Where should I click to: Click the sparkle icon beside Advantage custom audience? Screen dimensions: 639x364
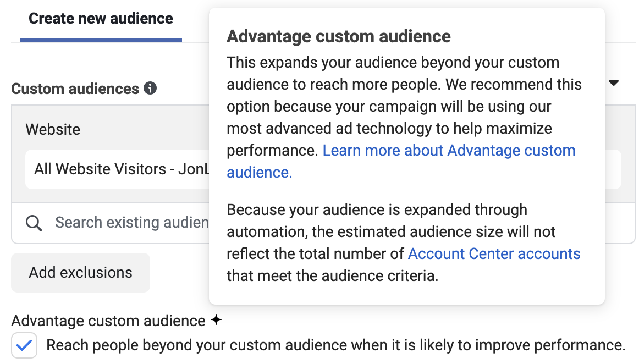[x=216, y=320]
